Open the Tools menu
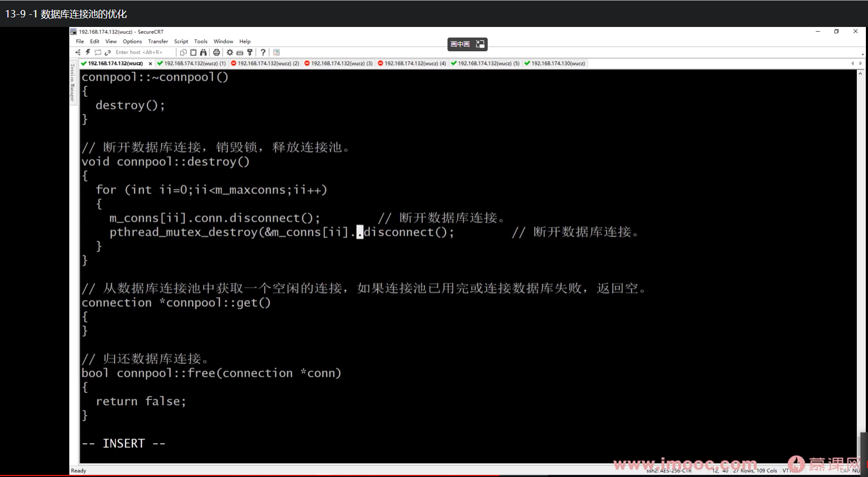This screenshot has width=868, height=477. [200, 41]
